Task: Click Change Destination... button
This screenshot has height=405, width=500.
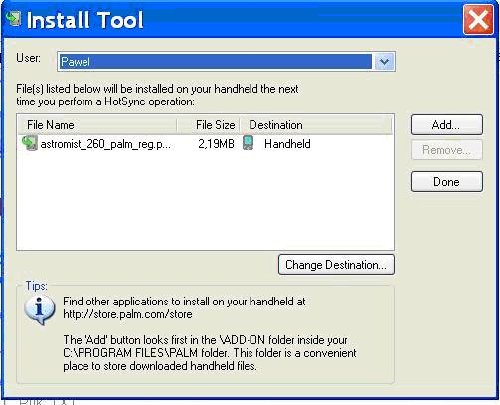Action: (336, 265)
